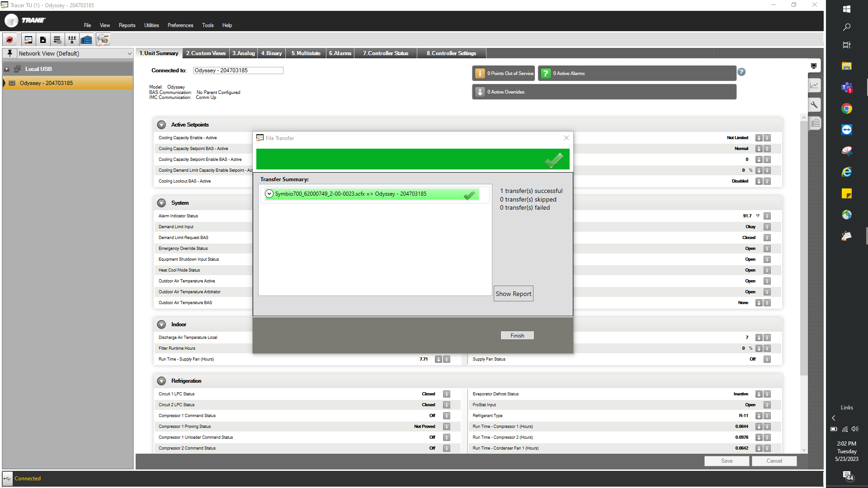Switch to the 5.Multistate tab
This screenshot has height=488, width=868.
pos(306,53)
